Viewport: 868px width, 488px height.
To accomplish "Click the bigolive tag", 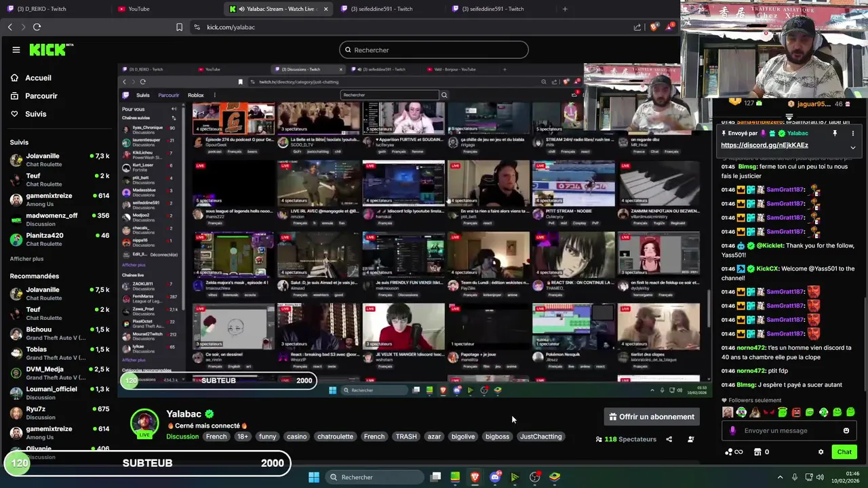I will [463, 436].
